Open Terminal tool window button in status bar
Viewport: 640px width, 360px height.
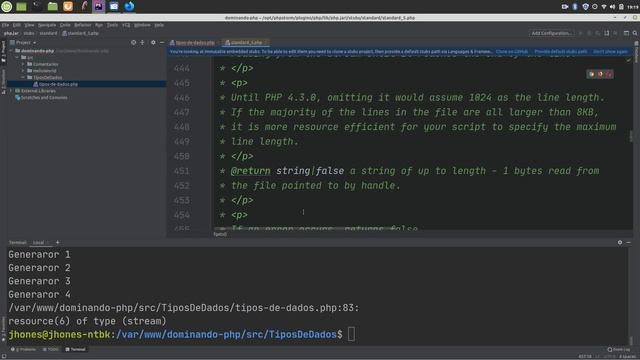click(x=76, y=349)
